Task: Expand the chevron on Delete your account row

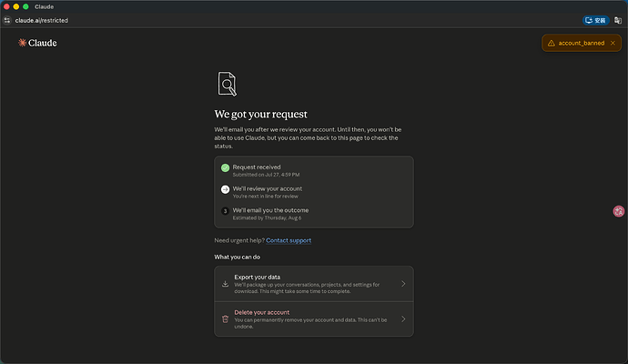Action: click(403, 319)
